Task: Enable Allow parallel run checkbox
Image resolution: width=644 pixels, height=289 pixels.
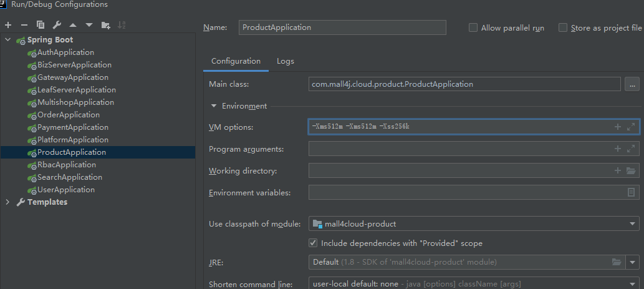Action: [473, 27]
